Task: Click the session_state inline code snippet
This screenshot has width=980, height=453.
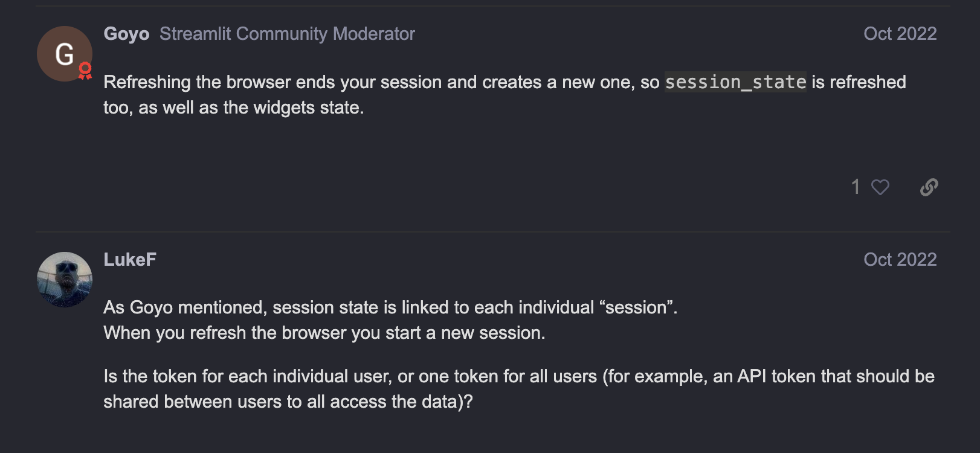Action: (735, 82)
